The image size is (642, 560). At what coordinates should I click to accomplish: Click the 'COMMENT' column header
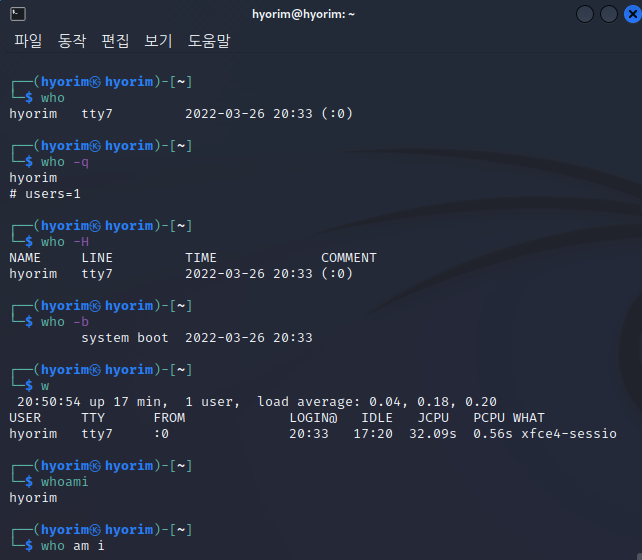pyautogui.click(x=349, y=258)
